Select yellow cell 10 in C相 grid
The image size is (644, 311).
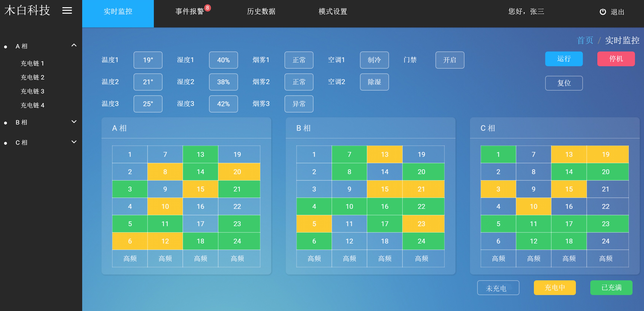pos(533,206)
